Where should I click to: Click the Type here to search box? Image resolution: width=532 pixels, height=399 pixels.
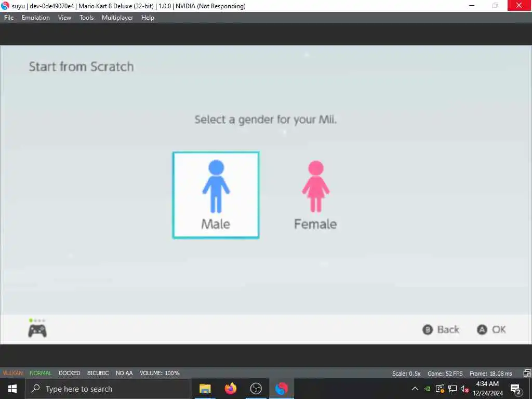pyautogui.click(x=108, y=389)
